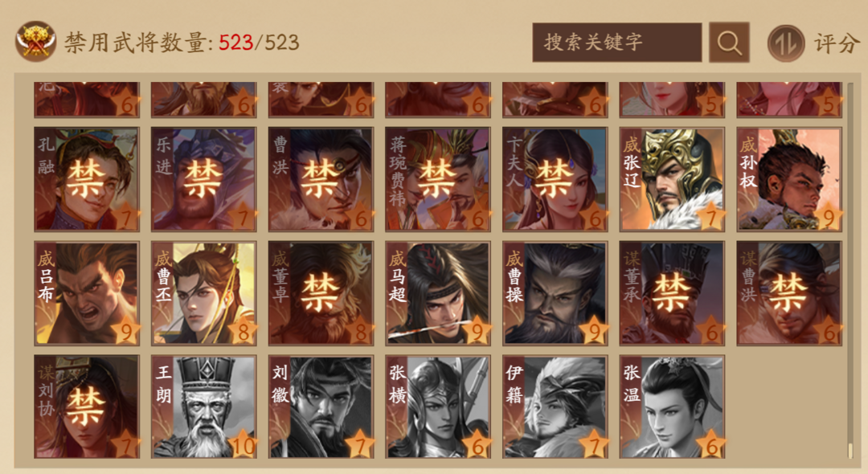Toggle ban on 卞夫人 card
Screen dimensions: 868x474
click(x=555, y=179)
